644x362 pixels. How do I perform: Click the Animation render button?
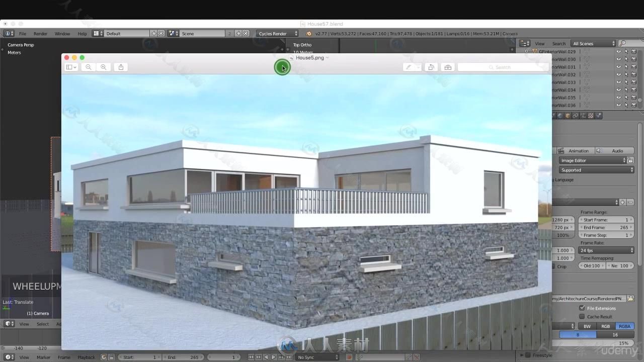click(575, 151)
